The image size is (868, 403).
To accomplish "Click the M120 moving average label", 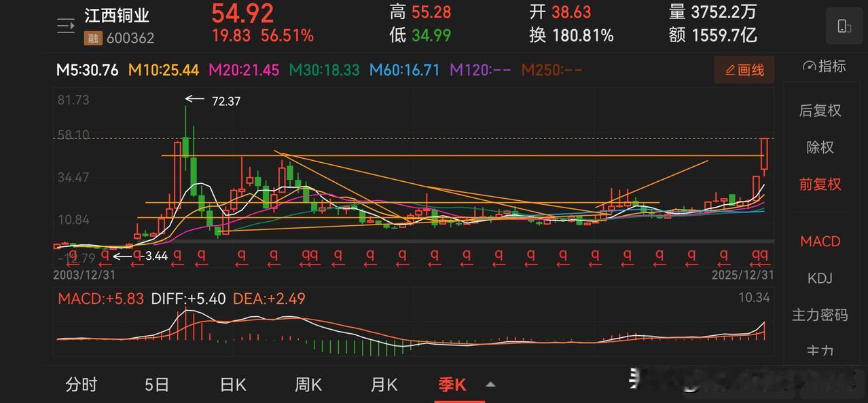I will tap(480, 70).
